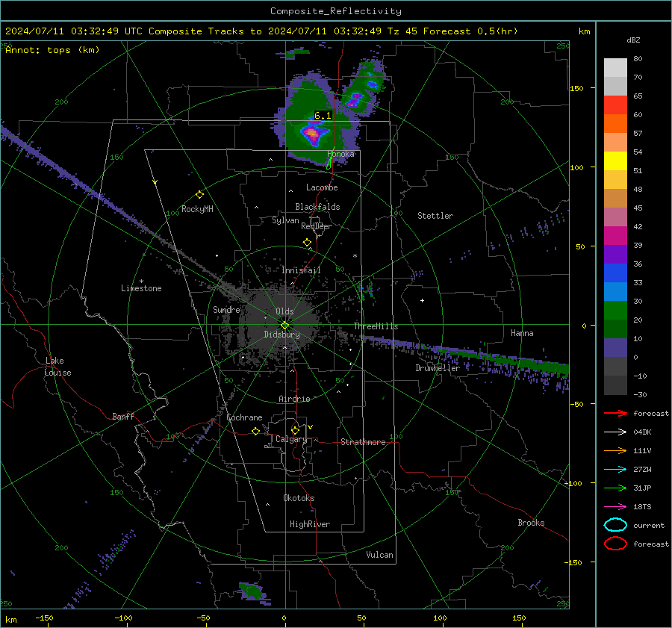Select the orange 111V track arrow
Screen dimensions: 672x628
point(615,450)
